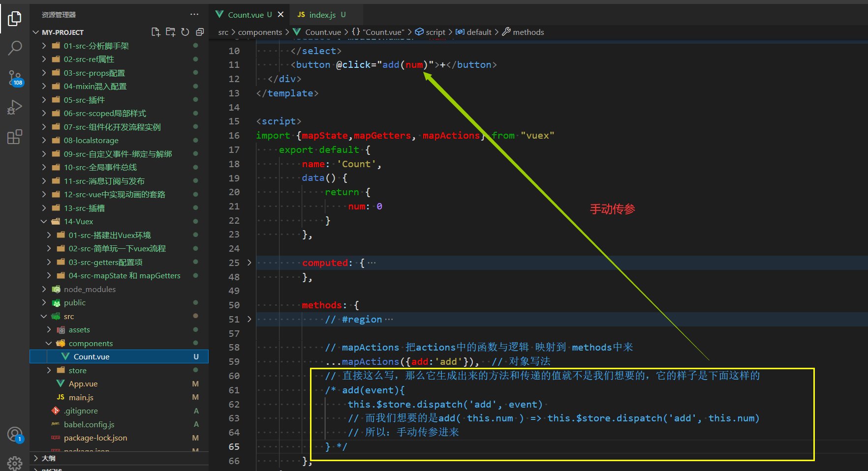Open babel.config.js from the file tree

pyautogui.click(x=119, y=424)
